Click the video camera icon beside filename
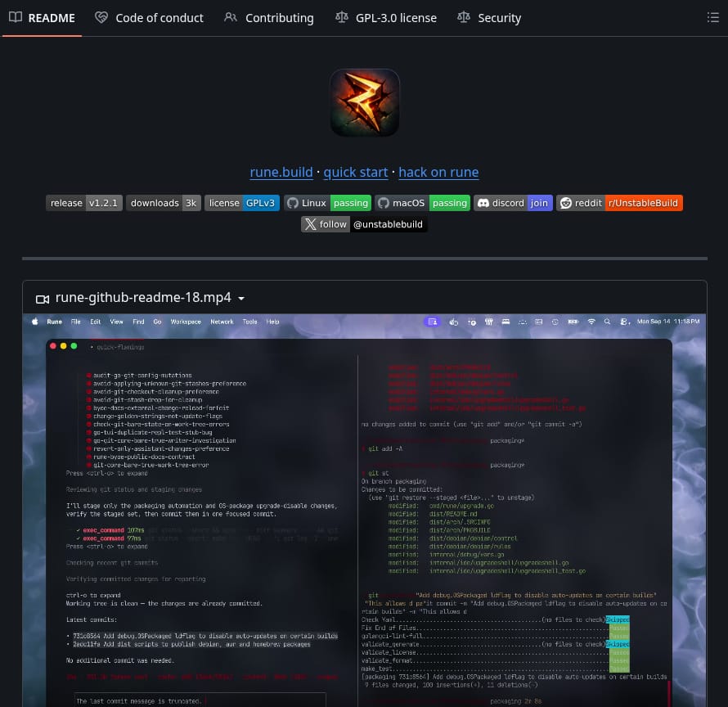 pyautogui.click(x=43, y=299)
